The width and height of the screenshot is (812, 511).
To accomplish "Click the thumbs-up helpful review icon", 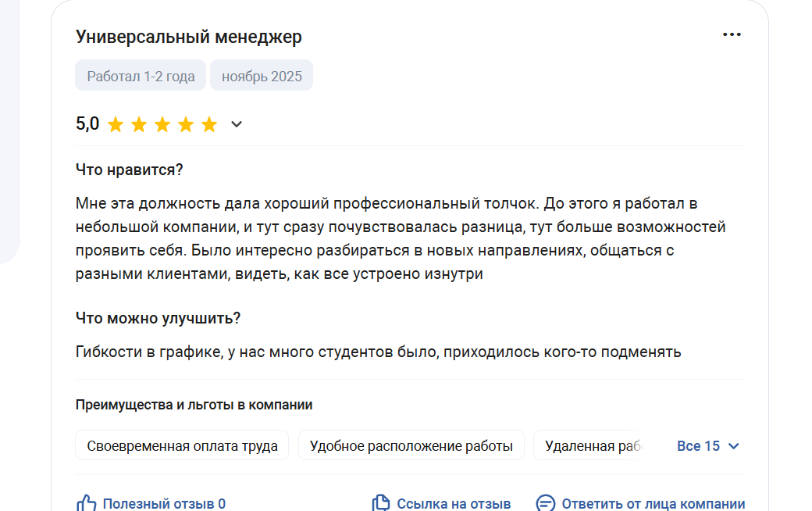I will (86, 503).
